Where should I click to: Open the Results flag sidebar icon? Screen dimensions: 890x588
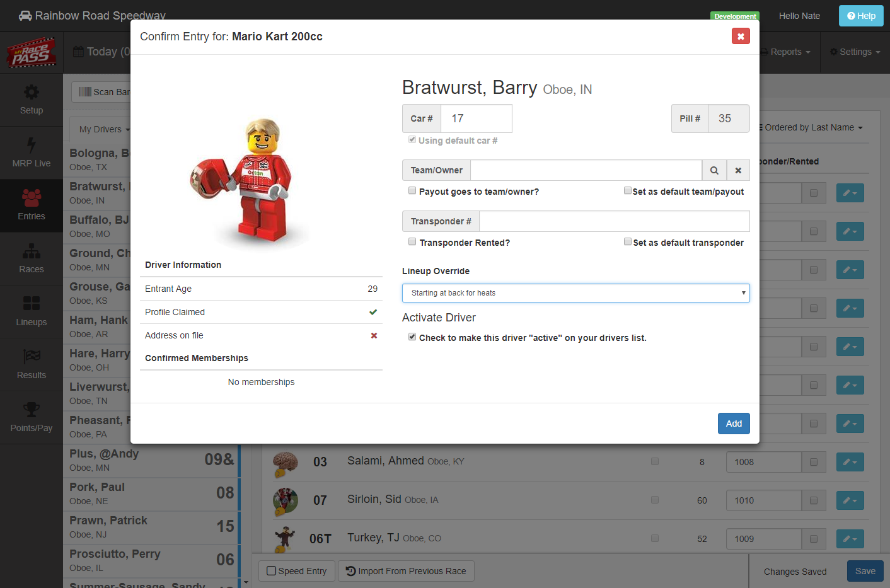(x=32, y=365)
